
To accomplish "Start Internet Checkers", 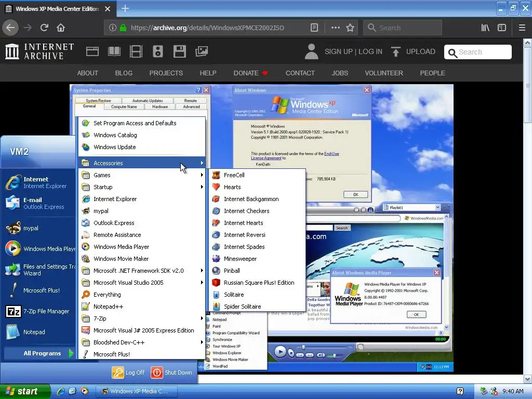I will click(x=258, y=211).
